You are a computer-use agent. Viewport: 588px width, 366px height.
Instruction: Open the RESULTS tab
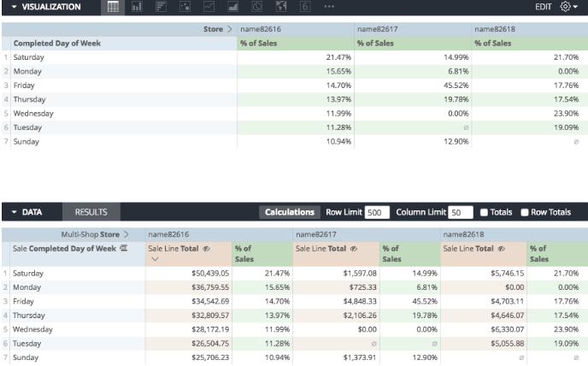click(91, 212)
